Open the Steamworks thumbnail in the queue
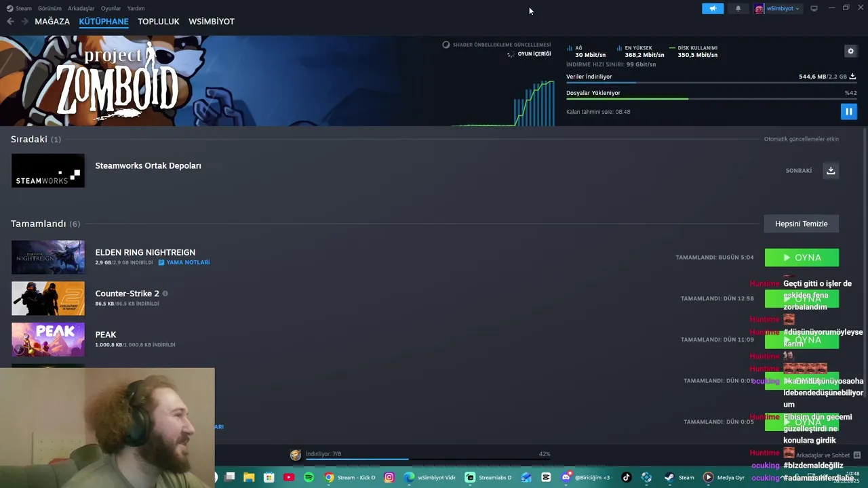The height and width of the screenshot is (488, 868). coord(48,171)
